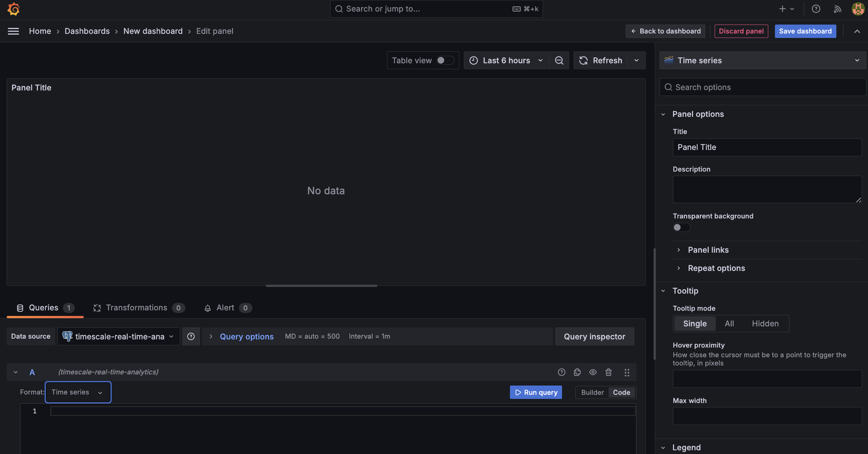The width and height of the screenshot is (868, 454).
Task: Switch to Transformations tab
Action: click(137, 307)
